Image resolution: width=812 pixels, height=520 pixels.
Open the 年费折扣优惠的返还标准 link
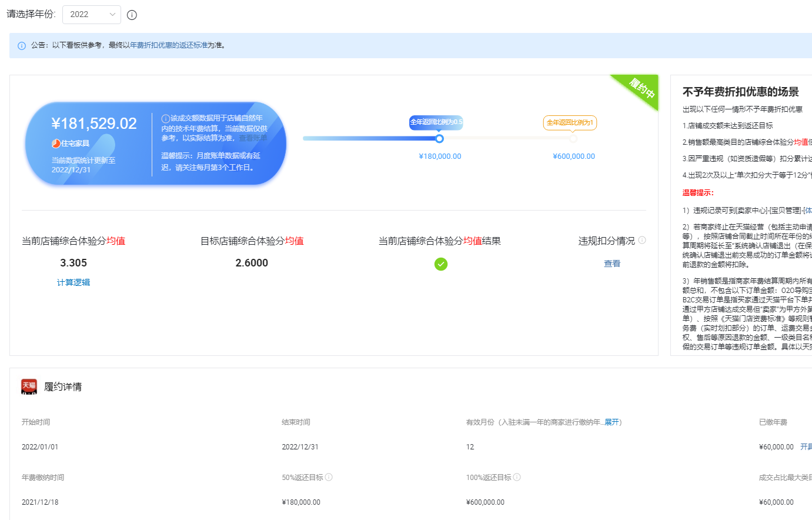(x=165, y=45)
